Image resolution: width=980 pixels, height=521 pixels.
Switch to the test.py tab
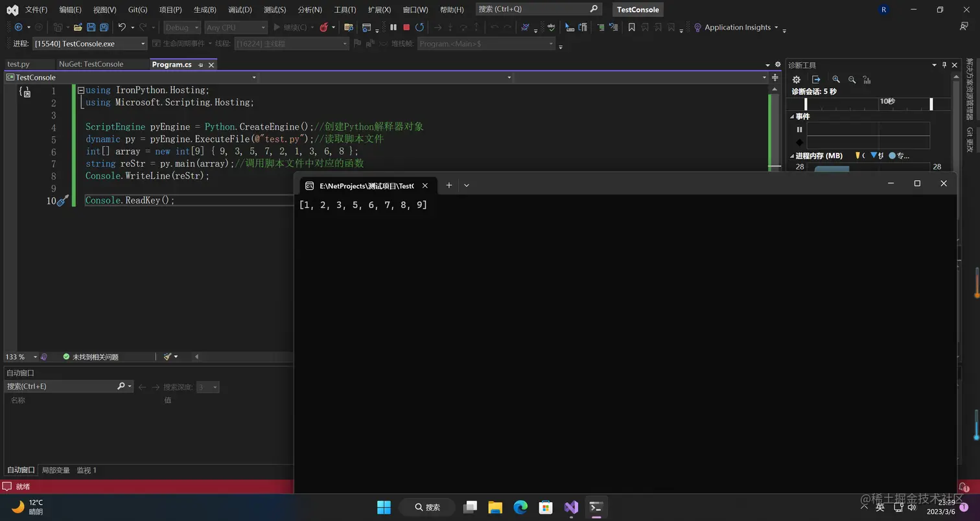pyautogui.click(x=18, y=64)
